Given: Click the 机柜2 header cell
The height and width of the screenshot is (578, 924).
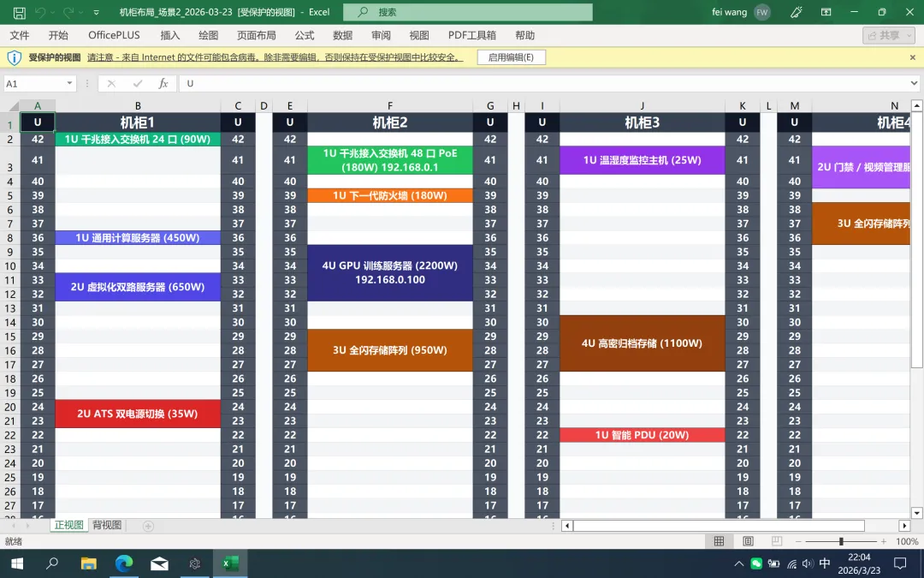Looking at the screenshot, I should (x=390, y=122).
